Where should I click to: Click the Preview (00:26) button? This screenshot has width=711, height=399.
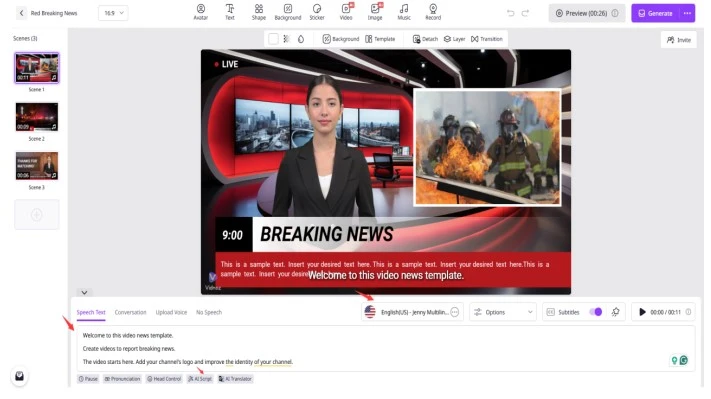[x=587, y=13]
